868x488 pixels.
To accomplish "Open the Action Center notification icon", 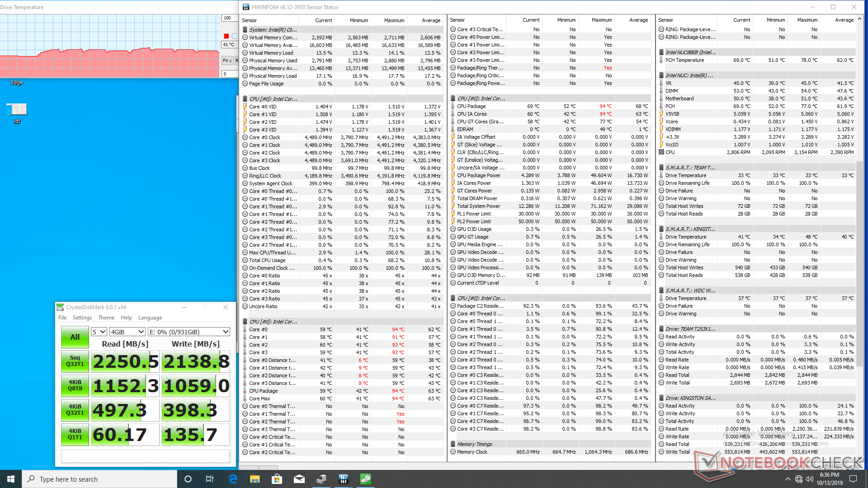I will pos(853,479).
